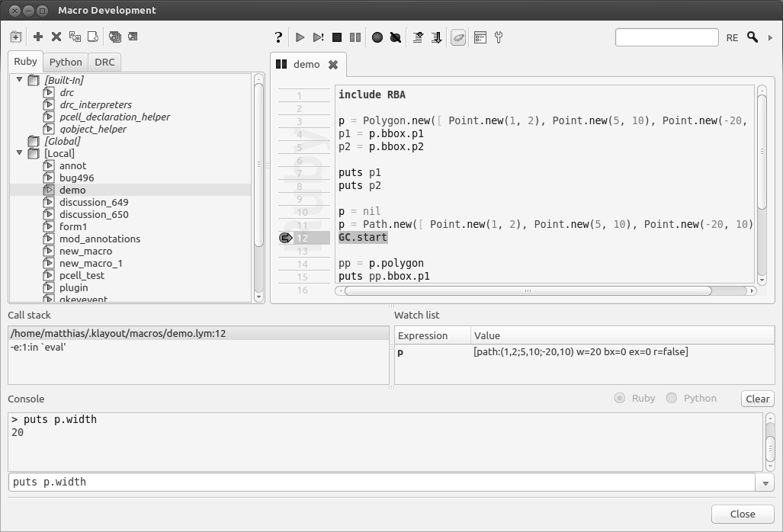
Task: Click the wrench settings icon in toolbar
Action: pyautogui.click(x=499, y=37)
